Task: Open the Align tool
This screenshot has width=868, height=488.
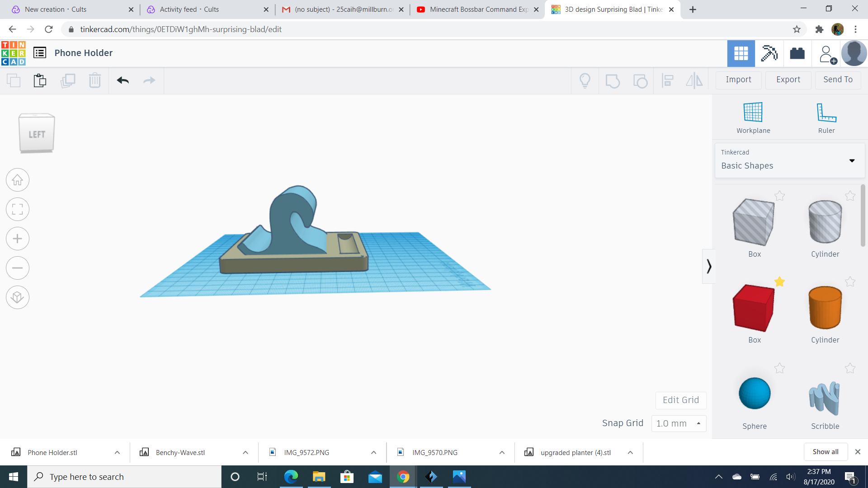Action: tap(668, 80)
